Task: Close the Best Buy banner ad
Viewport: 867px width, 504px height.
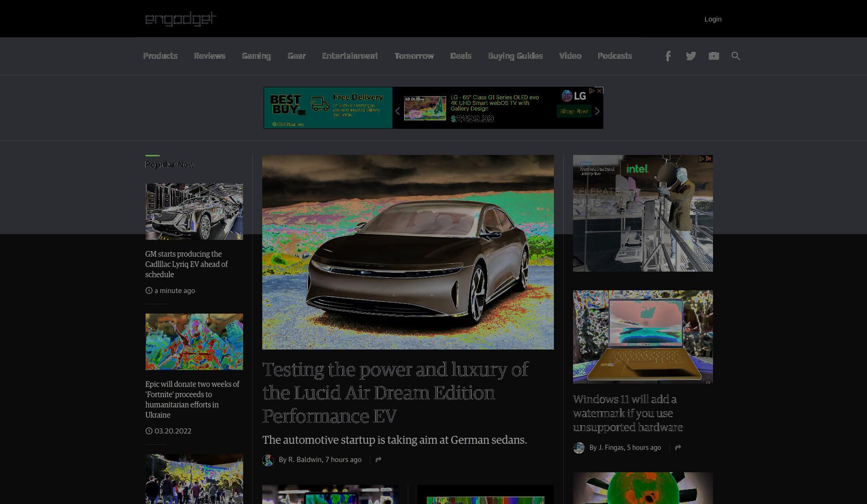Action: tap(600, 91)
